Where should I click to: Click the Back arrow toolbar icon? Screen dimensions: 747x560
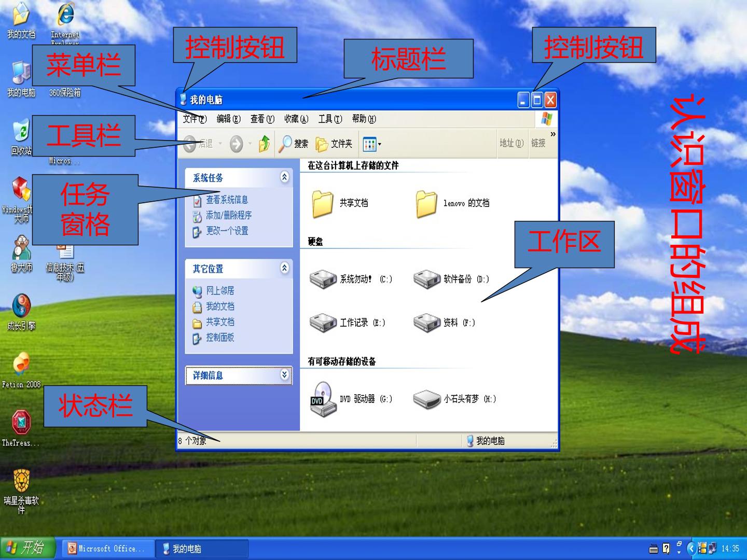(190, 144)
